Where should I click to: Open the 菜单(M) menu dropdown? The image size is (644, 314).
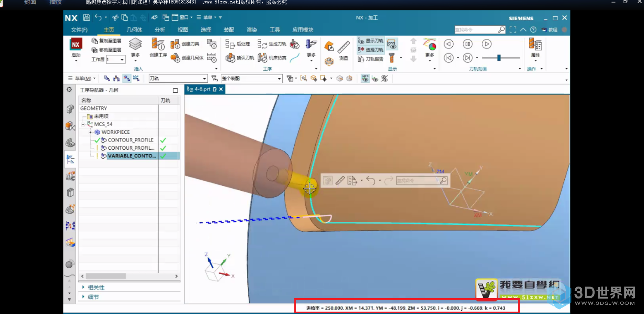pyautogui.click(x=82, y=78)
